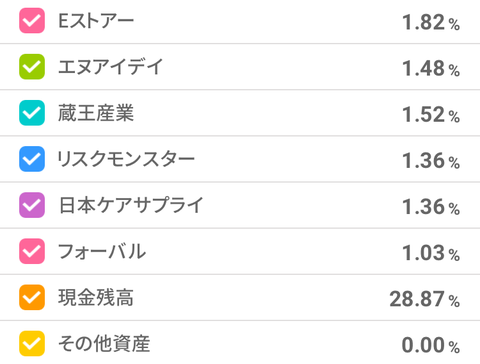The image size is (480, 364).
Task: Select the Eストアー stock name
Action: point(96,21)
